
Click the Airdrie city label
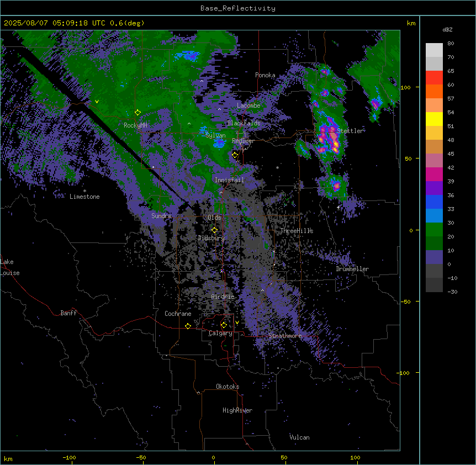(223, 297)
